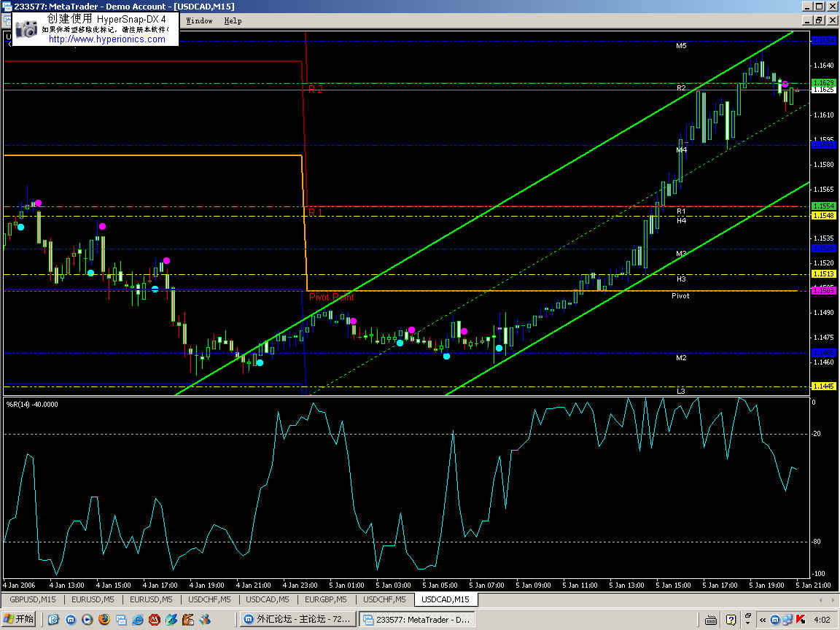Click the '5 Jan 13:00' time axis label

coord(626,585)
